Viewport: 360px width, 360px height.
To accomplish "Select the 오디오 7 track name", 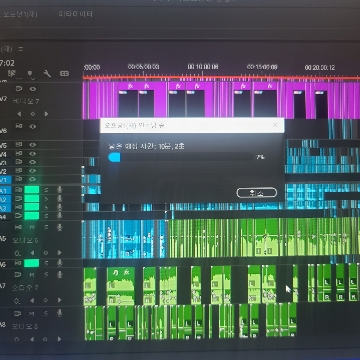I will coord(25,287).
